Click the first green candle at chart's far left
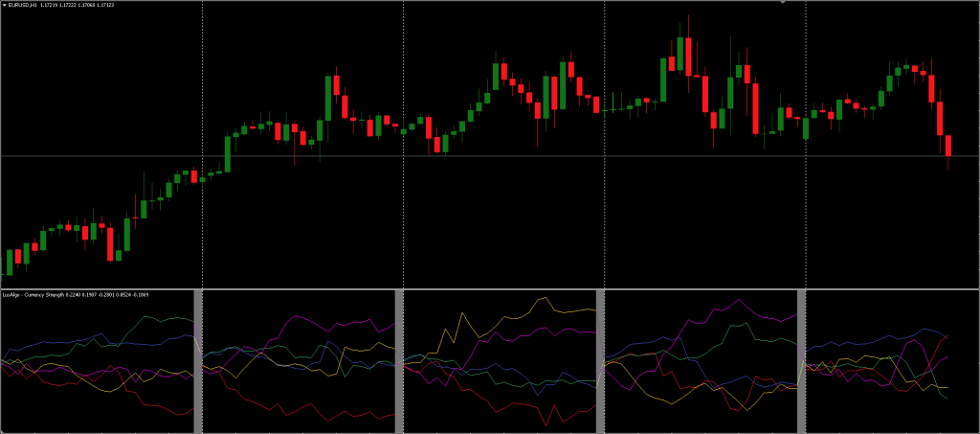980x434 pixels. coord(9,262)
